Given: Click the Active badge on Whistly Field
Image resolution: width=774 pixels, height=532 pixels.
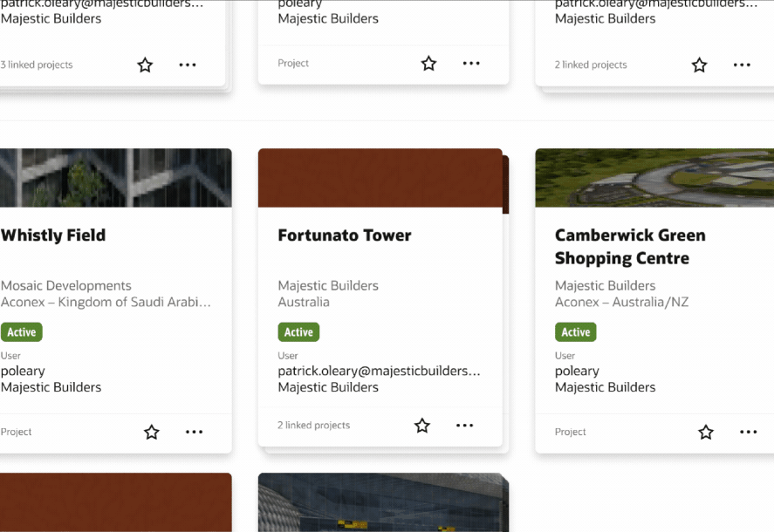Looking at the screenshot, I should click(21, 332).
